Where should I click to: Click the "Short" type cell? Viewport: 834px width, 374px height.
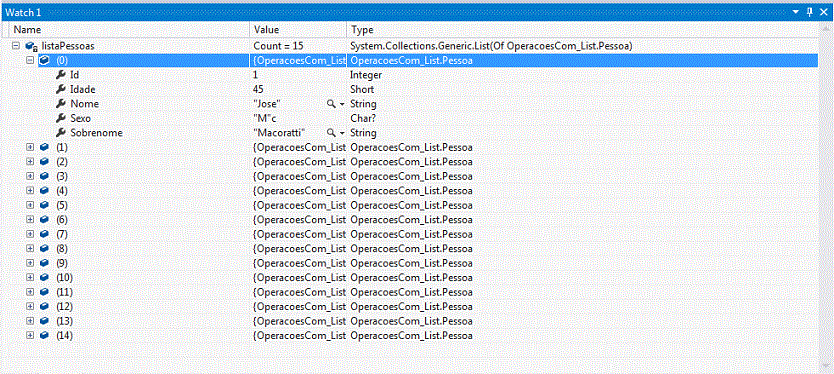pyautogui.click(x=362, y=89)
